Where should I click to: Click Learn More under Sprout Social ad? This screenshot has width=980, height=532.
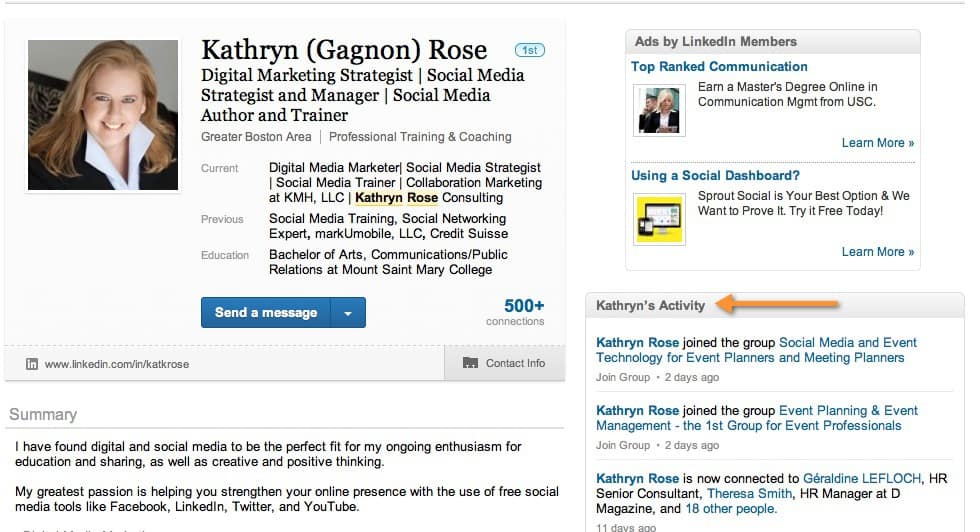tap(877, 252)
